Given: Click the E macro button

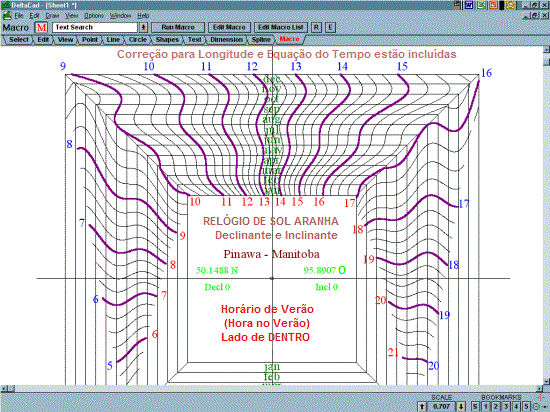Looking at the screenshot, I should tap(330, 27).
